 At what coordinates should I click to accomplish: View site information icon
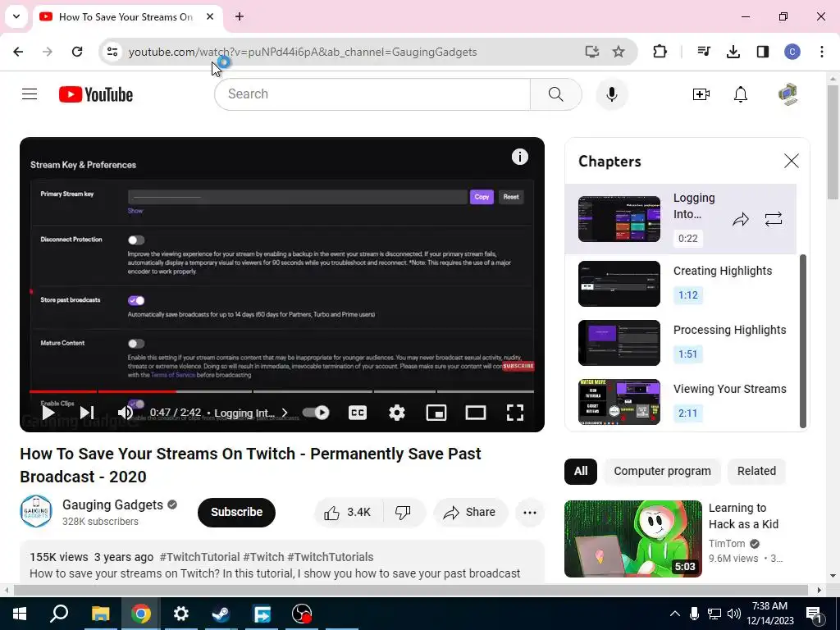pos(112,52)
